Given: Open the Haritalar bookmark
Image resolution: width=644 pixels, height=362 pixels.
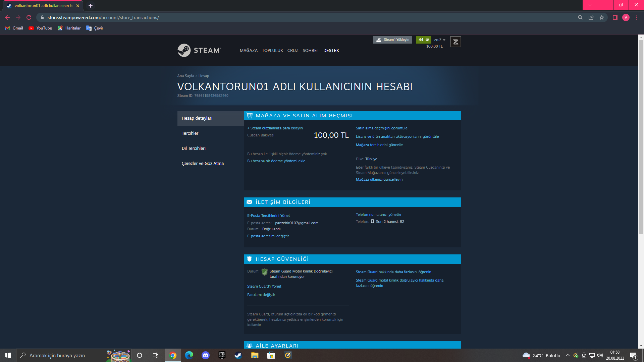Looking at the screenshot, I should pos(69,28).
